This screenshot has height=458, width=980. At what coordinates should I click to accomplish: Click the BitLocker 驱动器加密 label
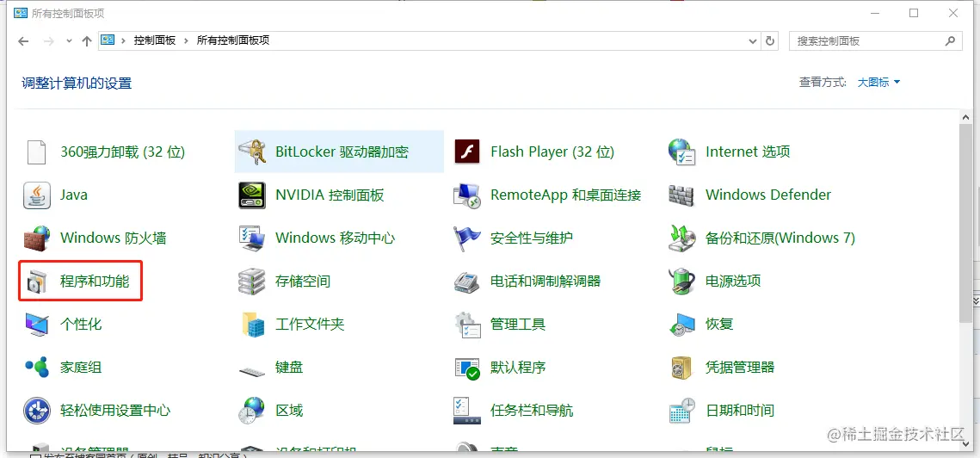coord(342,152)
